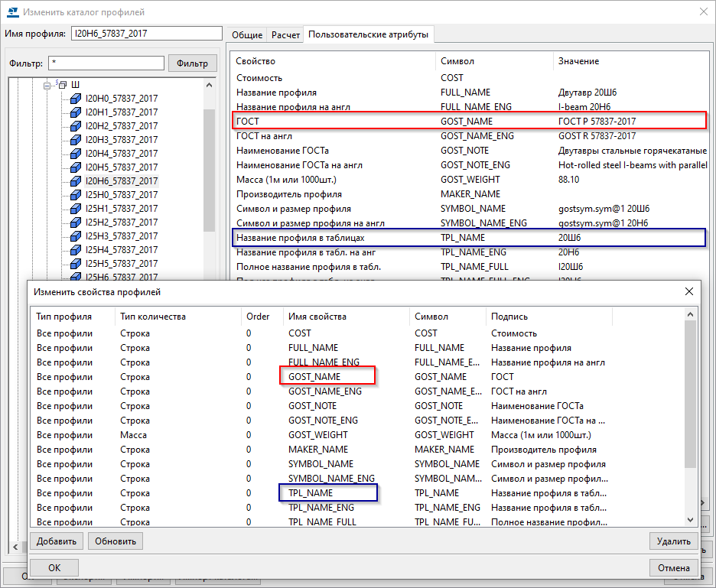Select COST in Имя свойства column

(x=300, y=333)
